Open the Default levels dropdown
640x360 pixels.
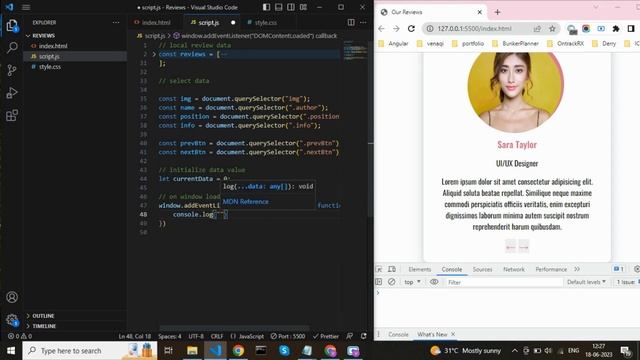coord(586,282)
